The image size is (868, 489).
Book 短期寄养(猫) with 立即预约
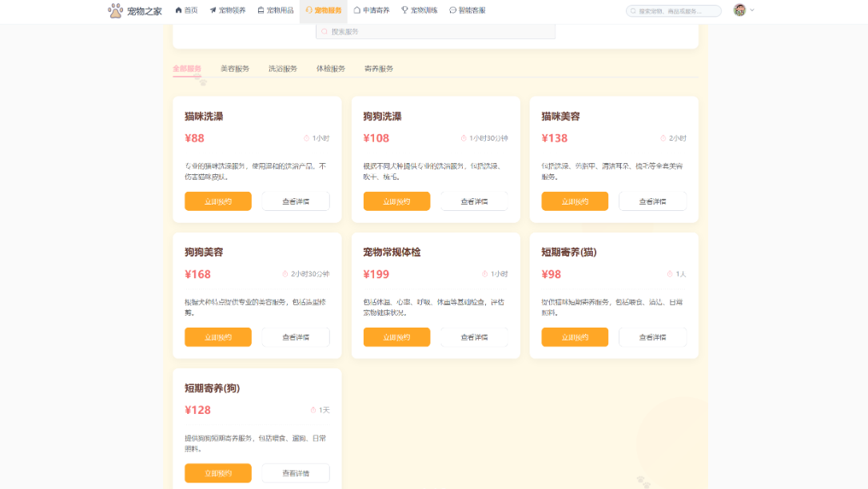[x=575, y=337]
